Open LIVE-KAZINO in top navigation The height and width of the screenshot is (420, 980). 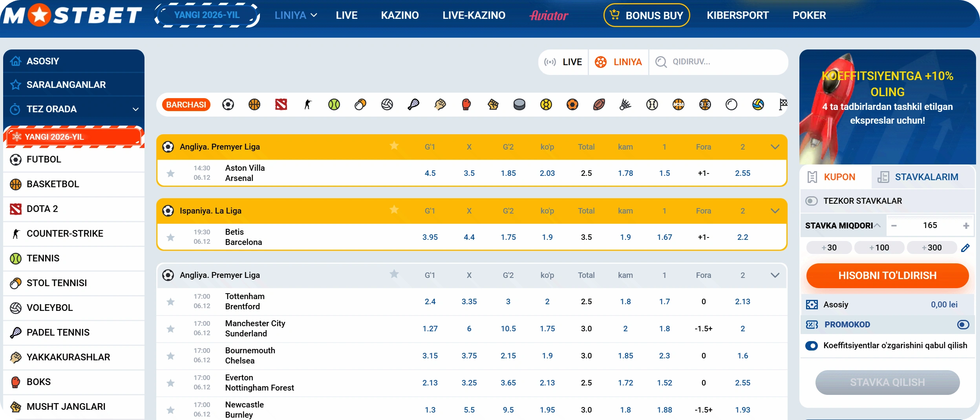474,15
